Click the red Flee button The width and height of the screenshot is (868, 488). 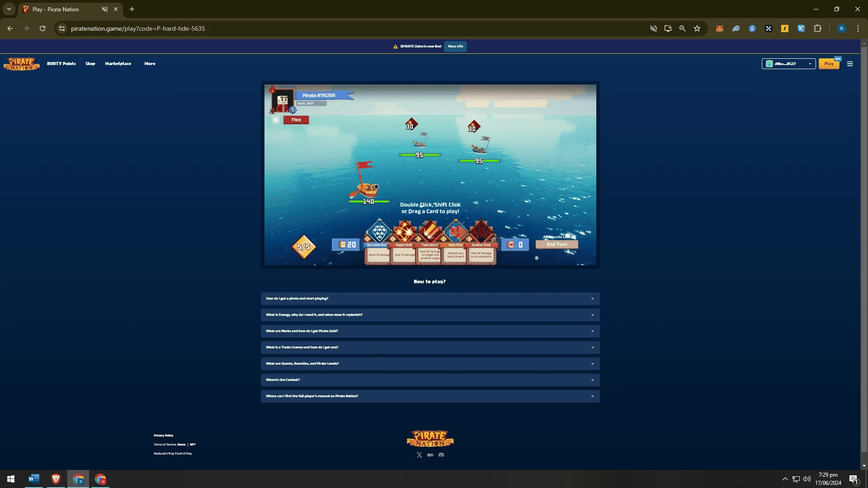[x=296, y=120]
